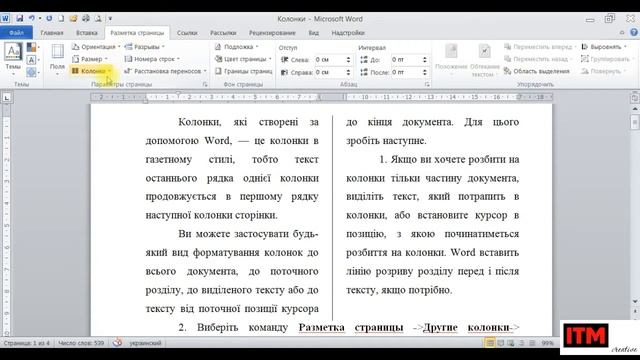640x360 pixels.
Task: Click the theme colors icon
Action: tap(32, 47)
